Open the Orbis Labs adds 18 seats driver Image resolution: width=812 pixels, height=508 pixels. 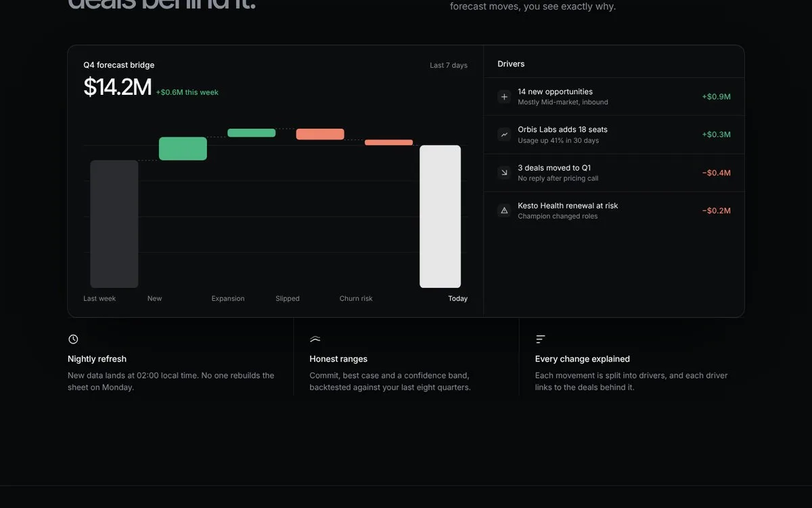coord(614,135)
